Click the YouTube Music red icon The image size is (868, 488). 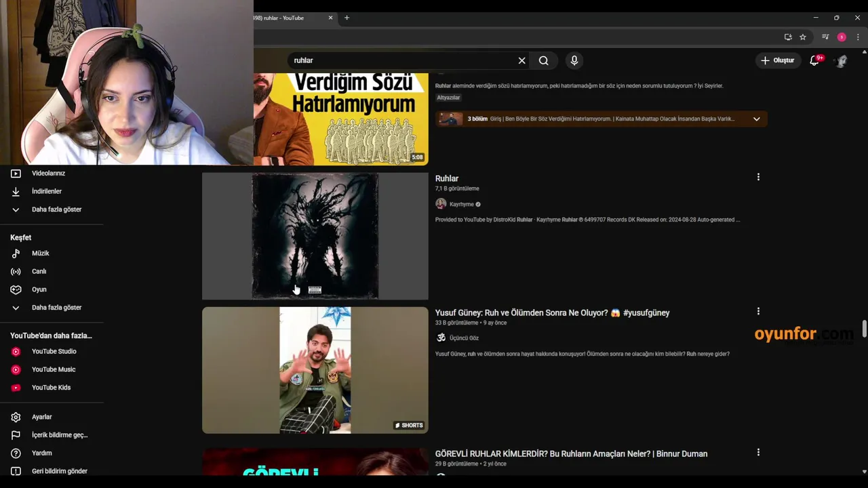point(16,369)
